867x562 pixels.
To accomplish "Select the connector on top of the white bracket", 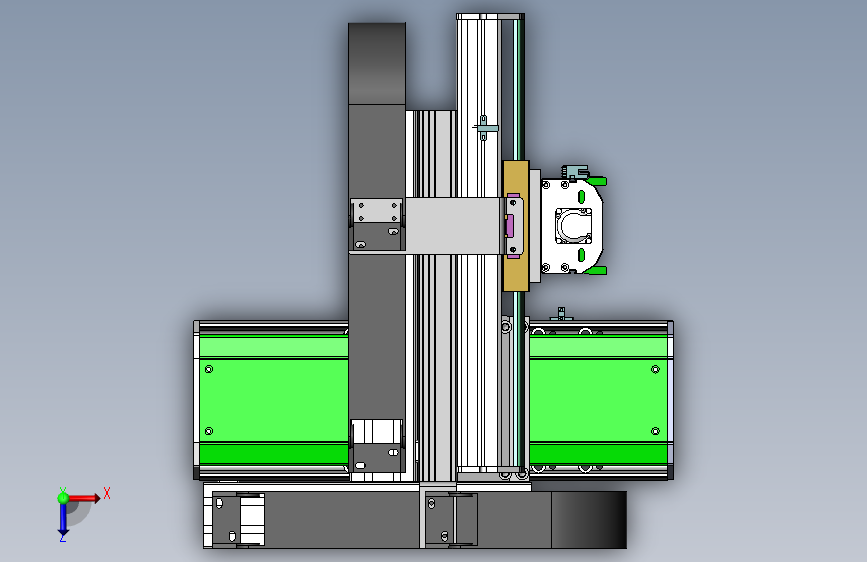I will [574, 171].
